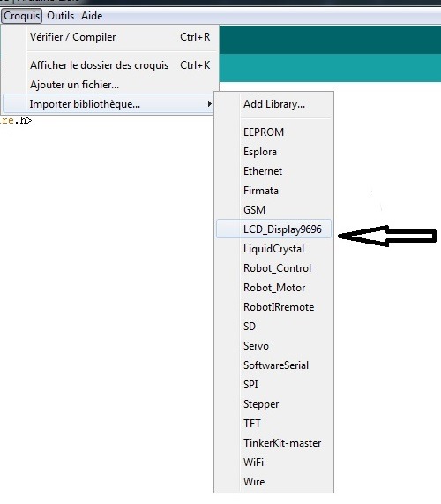Open the Croquis menu

tap(21, 16)
